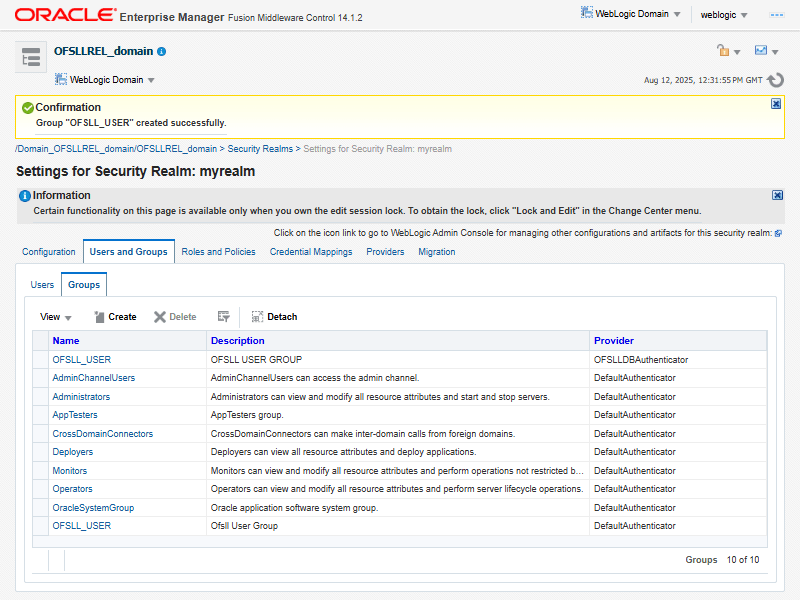Open WebLogic Admin Console link icon
Screen dimensions: 800x600
pos(778,233)
